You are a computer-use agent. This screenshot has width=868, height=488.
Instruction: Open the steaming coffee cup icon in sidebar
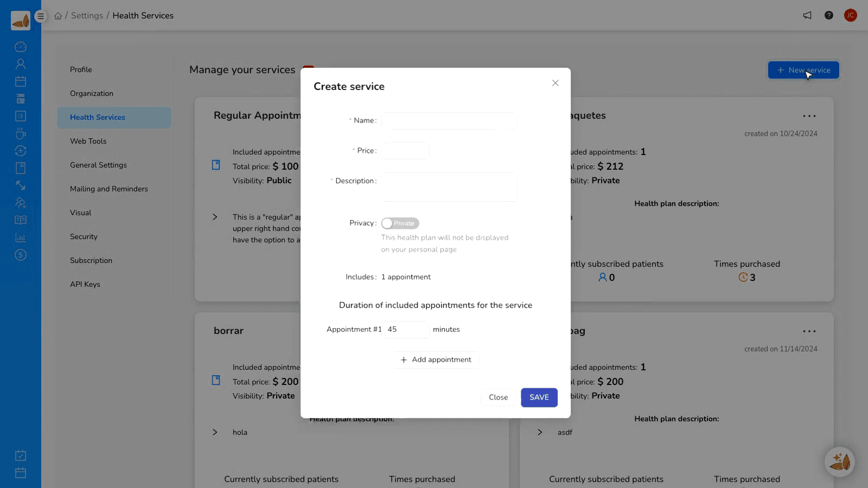pyautogui.click(x=21, y=133)
